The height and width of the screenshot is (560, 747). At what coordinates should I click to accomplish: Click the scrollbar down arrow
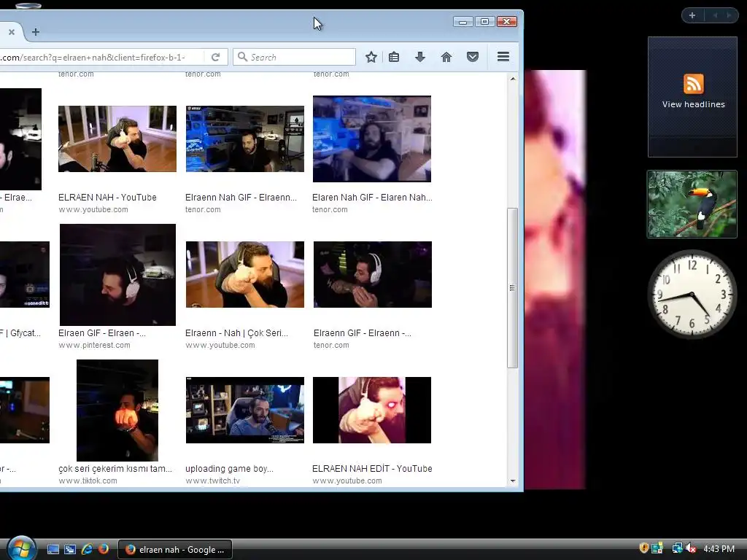[513, 481]
